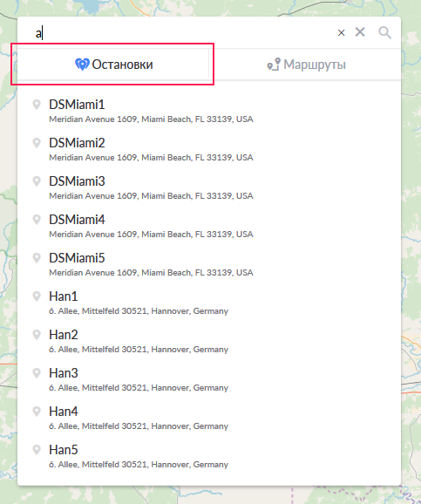The height and width of the screenshot is (504, 421).
Task: Click the pin icon beside Han4
Action: click(x=37, y=412)
